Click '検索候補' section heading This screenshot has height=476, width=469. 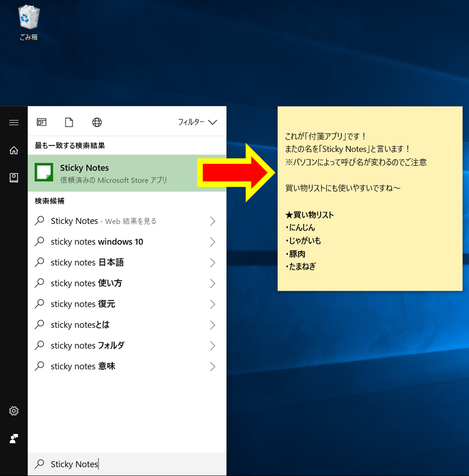click(50, 201)
